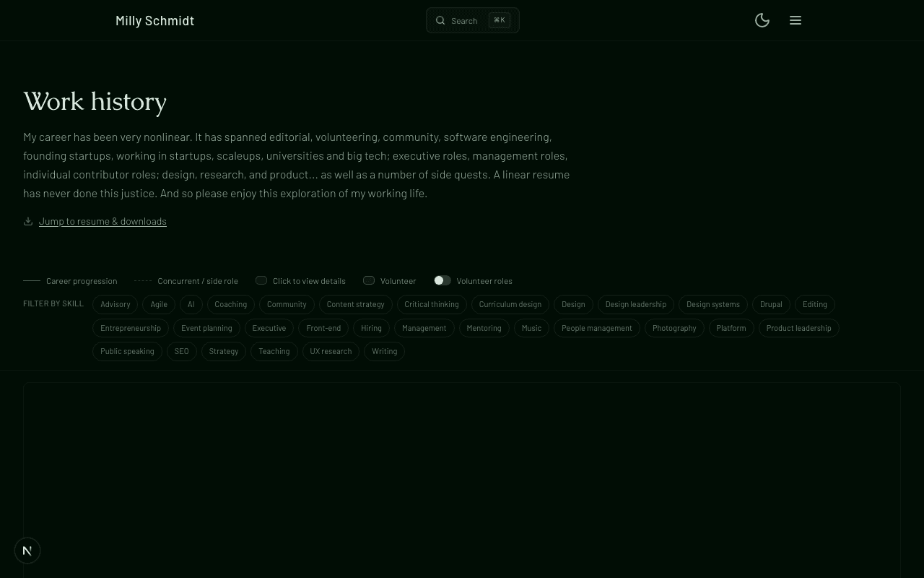Enable the "Click to view details" checkbox
This screenshot has width=924, height=578.
(261, 280)
